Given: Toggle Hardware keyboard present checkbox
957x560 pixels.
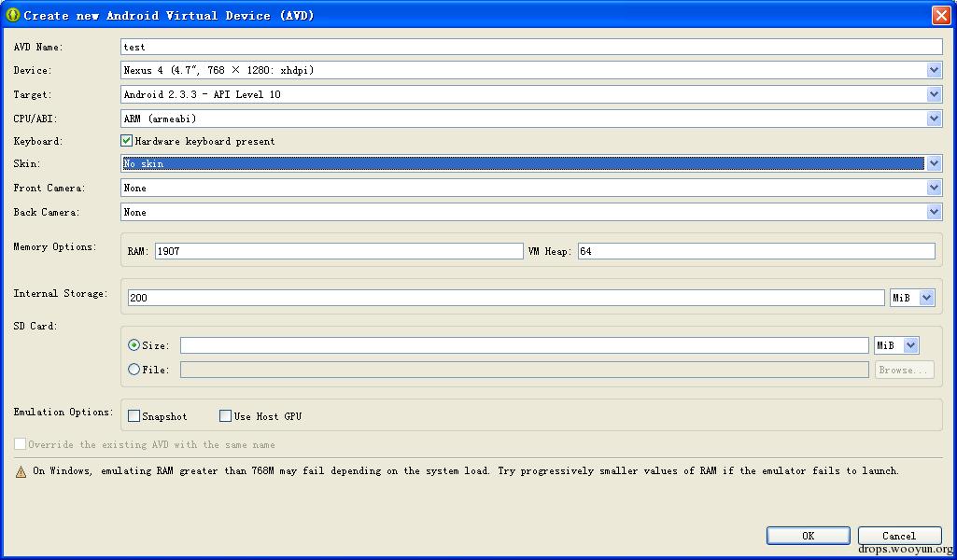Looking at the screenshot, I should 126,141.
